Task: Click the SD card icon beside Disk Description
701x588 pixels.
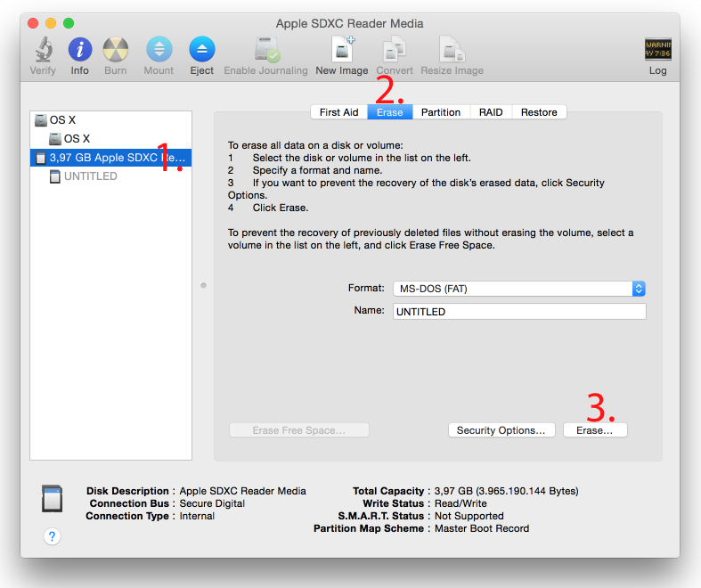Action: coord(53,499)
